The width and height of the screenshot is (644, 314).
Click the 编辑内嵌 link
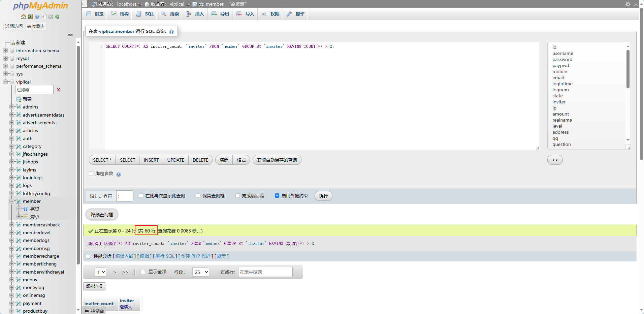click(124, 256)
